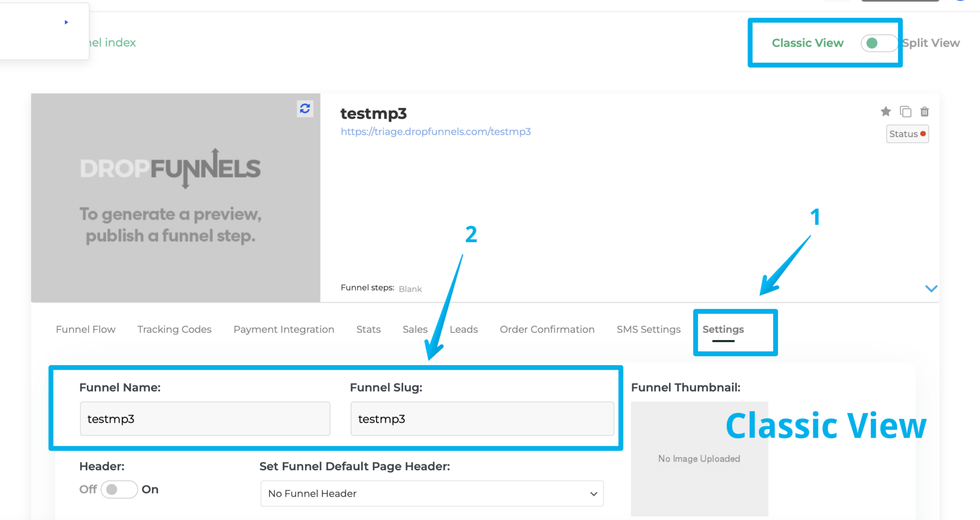Image resolution: width=980 pixels, height=520 pixels.
Task: Delete the funnel with the trash icon
Action: pos(925,111)
